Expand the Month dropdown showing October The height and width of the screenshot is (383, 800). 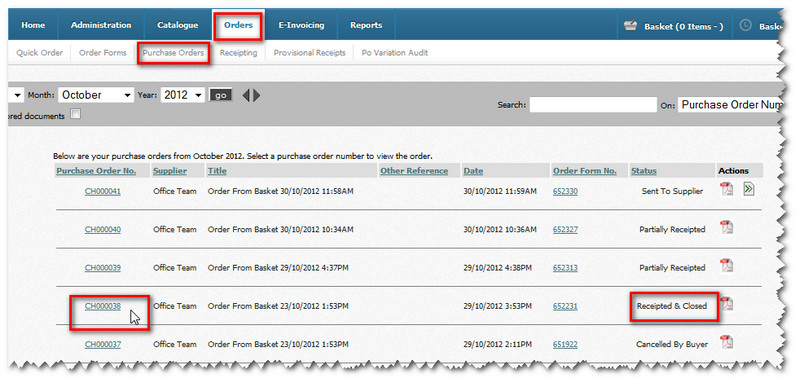coord(96,95)
